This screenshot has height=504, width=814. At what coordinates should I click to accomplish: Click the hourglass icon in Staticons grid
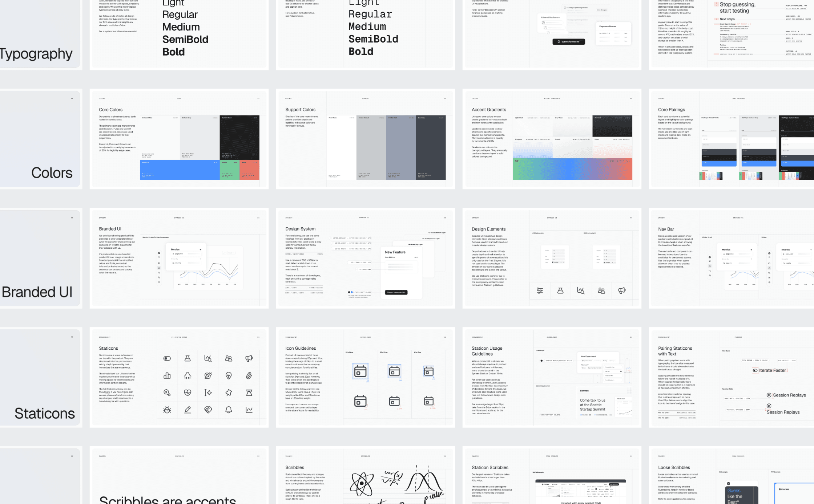(x=249, y=393)
